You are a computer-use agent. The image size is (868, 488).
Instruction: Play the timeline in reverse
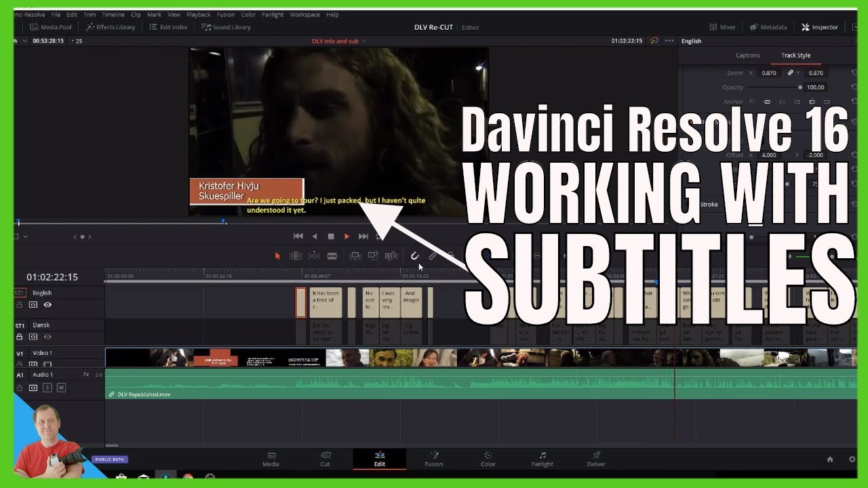(315, 236)
